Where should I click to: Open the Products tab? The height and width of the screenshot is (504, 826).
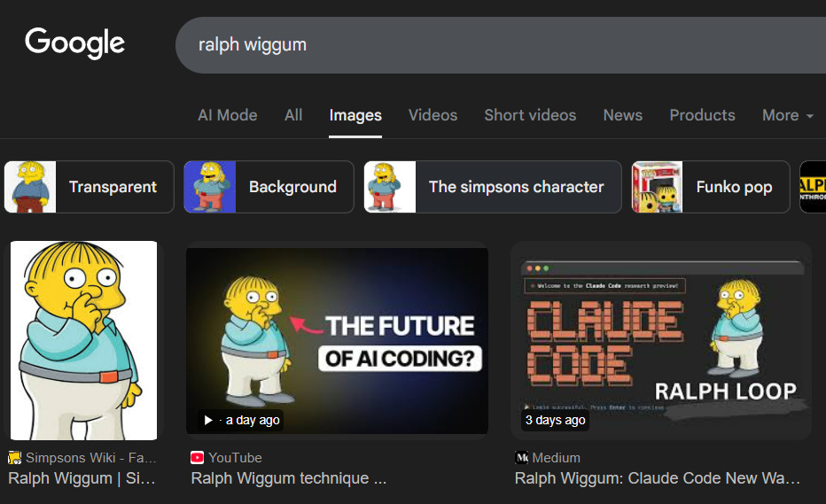(702, 115)
